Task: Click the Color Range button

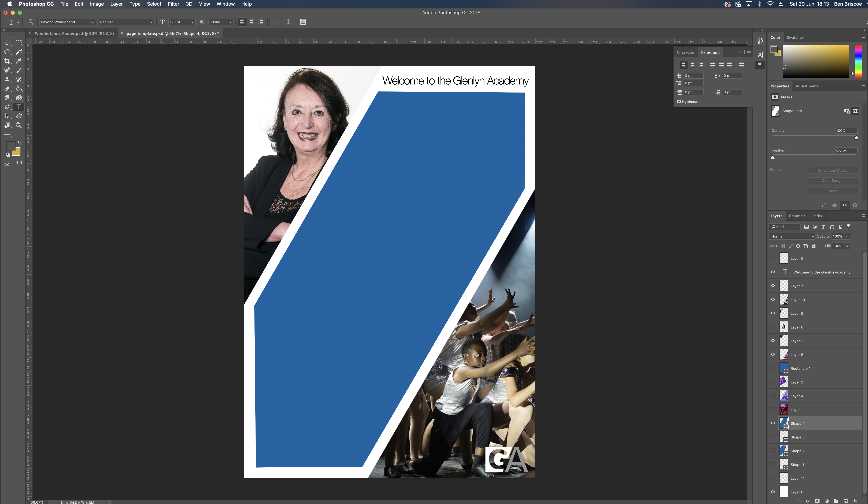Action: coord(834,181)
